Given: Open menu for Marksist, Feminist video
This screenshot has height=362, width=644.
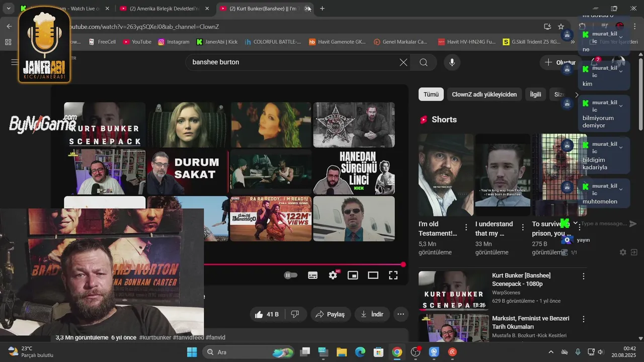Looking at the screenshot, I should click(584, 319).
